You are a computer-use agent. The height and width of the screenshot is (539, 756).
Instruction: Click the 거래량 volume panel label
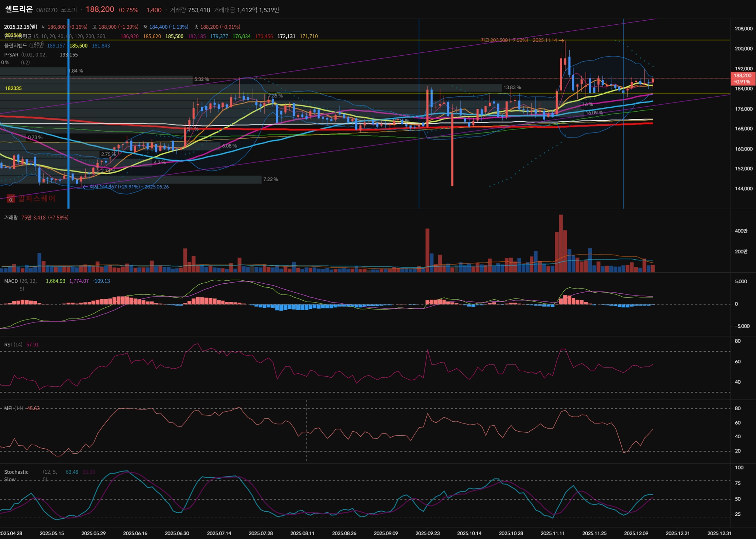pyautogui.click(x=11, y=218)
